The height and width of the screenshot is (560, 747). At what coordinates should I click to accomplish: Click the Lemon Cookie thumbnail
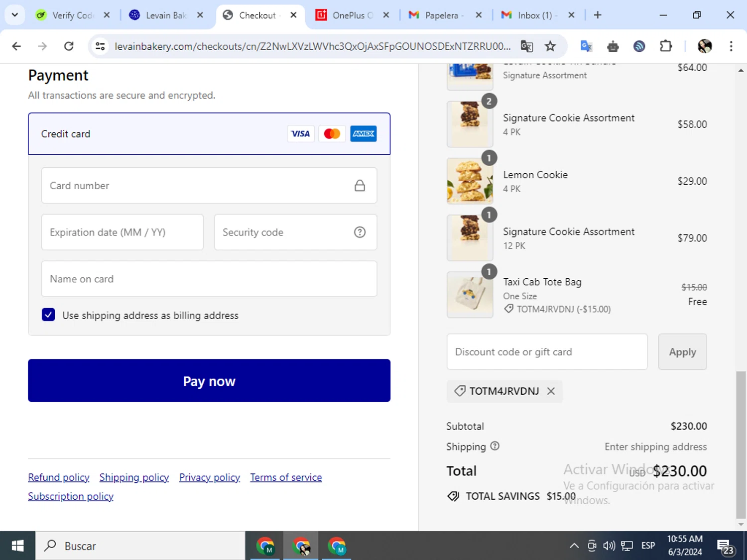click(470, 181)
